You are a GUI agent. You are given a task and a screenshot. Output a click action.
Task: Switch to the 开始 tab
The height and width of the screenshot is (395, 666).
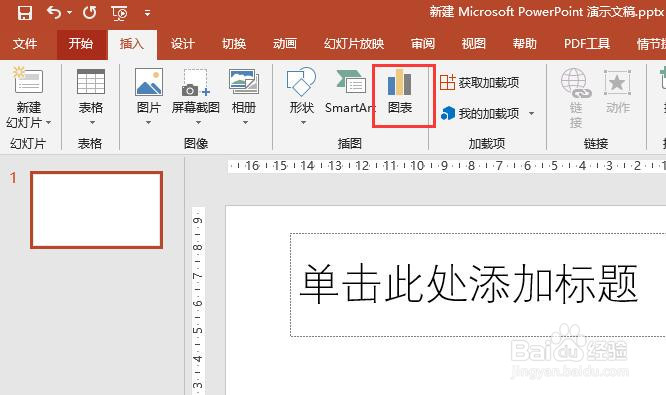click(x=81, y=44)
